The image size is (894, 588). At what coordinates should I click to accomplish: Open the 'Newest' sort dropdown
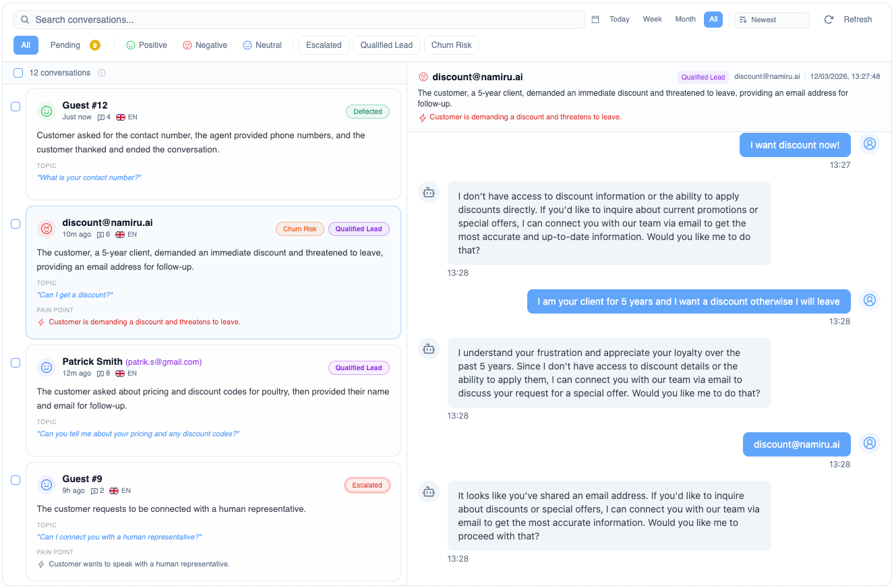click(771, 20)
